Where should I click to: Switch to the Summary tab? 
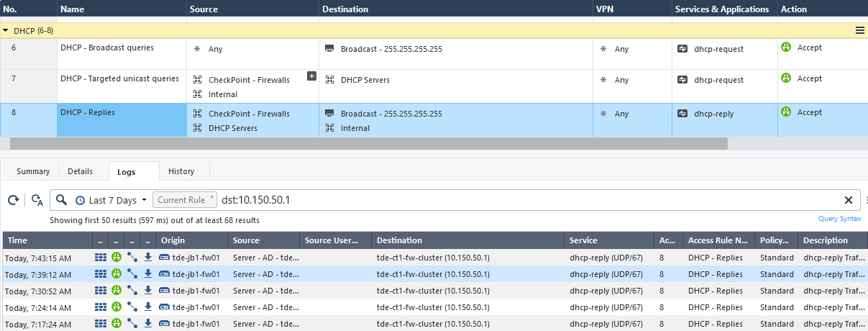[33, 171]
